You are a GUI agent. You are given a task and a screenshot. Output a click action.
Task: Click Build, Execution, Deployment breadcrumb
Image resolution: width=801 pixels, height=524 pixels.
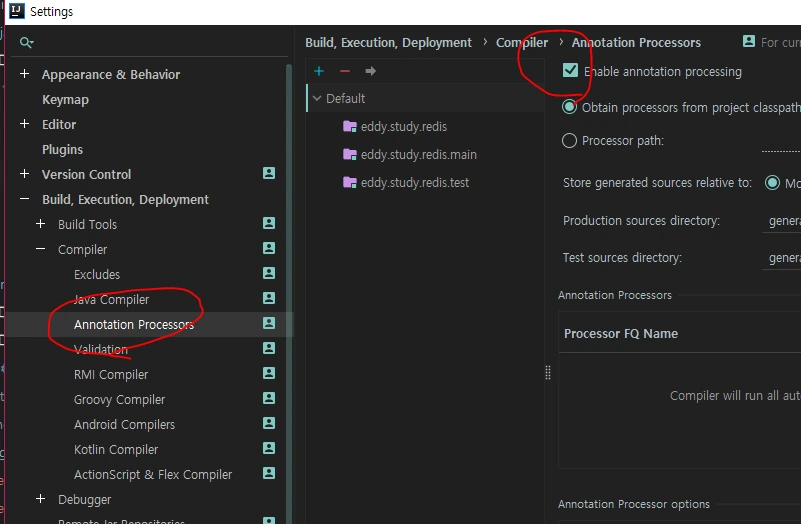pyautogui.click(x=388, y=43)
